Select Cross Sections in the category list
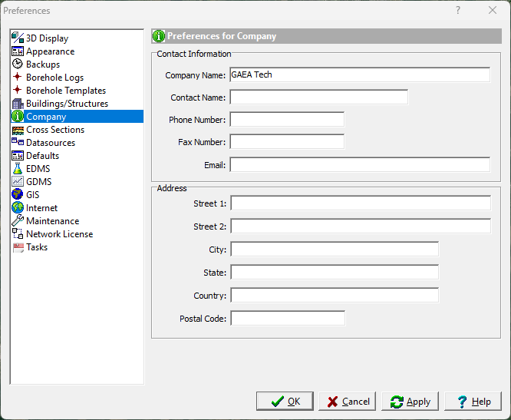The image size is (511, 420). [x=54, y=130]
